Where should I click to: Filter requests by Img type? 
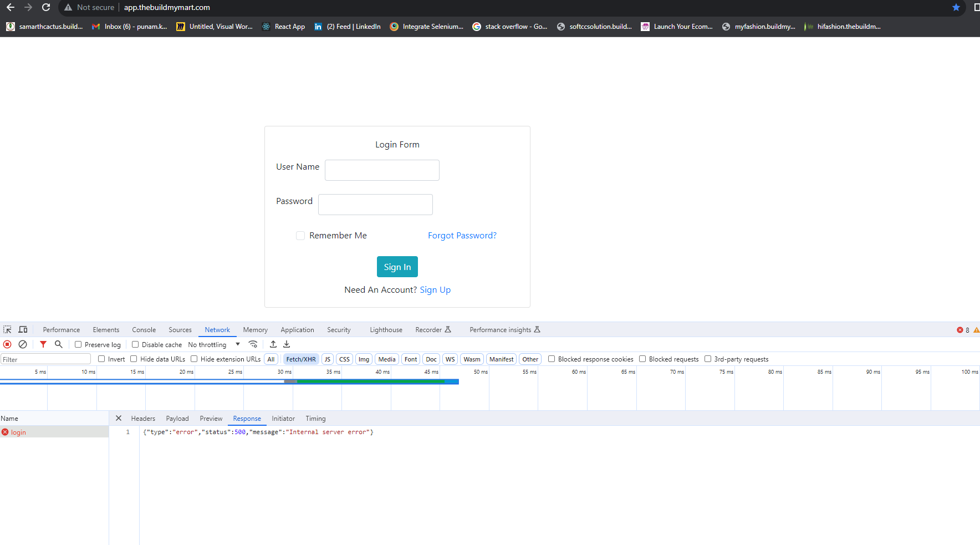pyautogui.click(x=364, y=359)
